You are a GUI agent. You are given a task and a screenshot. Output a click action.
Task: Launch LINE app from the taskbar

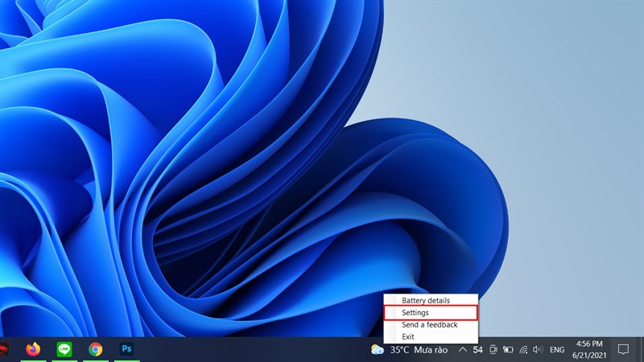(64, 349)
